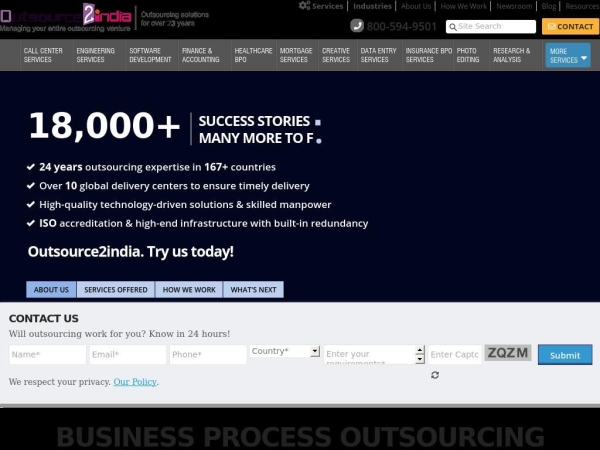600x450 pixels.
Task: Open How We Work in top bar
Action: pos(463,6)
